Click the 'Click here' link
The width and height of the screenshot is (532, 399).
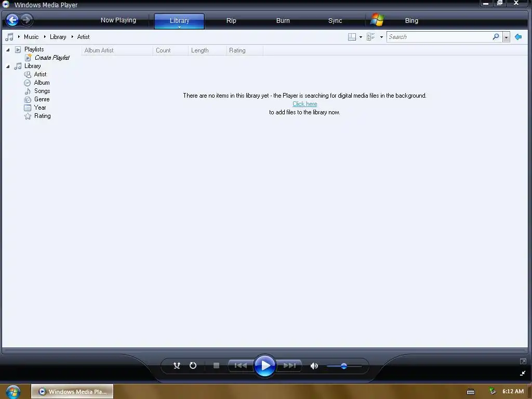pyautogui.click(x=304, y=104)
